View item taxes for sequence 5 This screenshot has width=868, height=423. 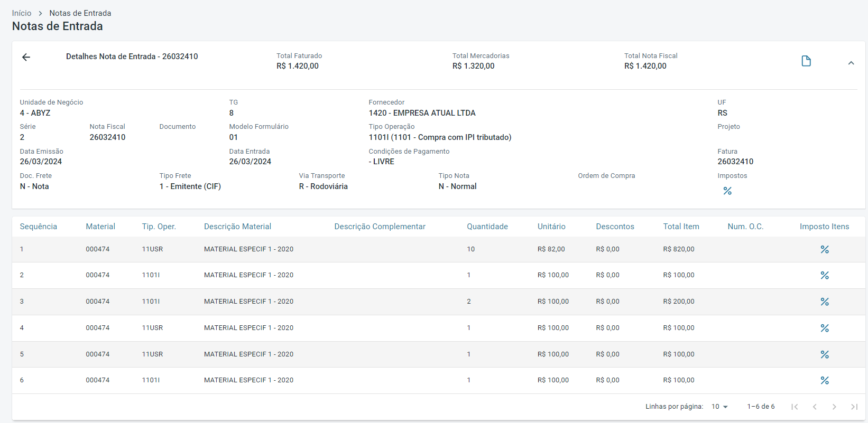point(824,354)
